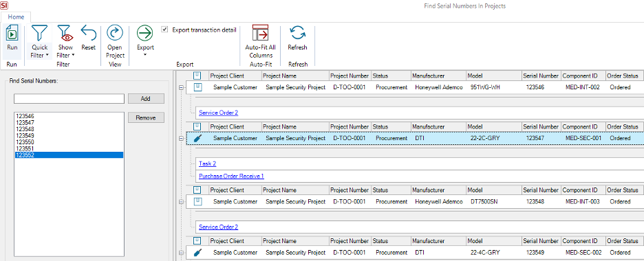The image size is (644, 261).
Task: Open the Quick Filter funnel icon
Action: (40, 33)
